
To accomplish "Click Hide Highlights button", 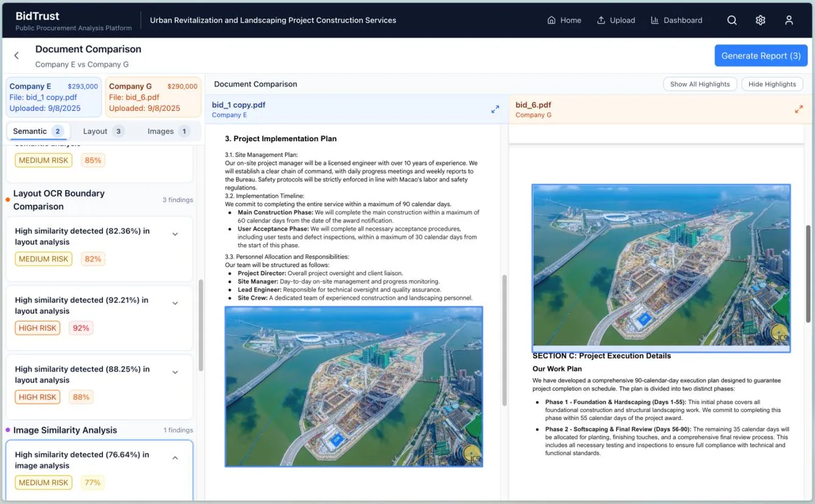I will click(x=772, y=84).
